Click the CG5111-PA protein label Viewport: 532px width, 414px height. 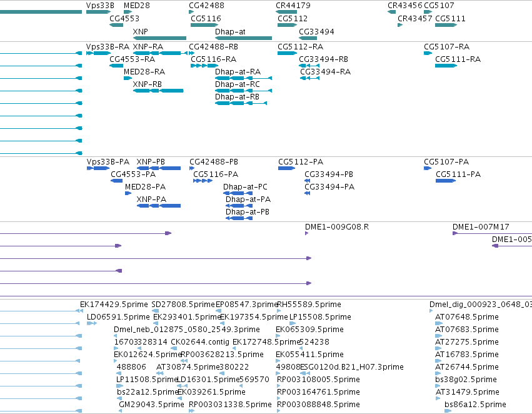point(458,174)
